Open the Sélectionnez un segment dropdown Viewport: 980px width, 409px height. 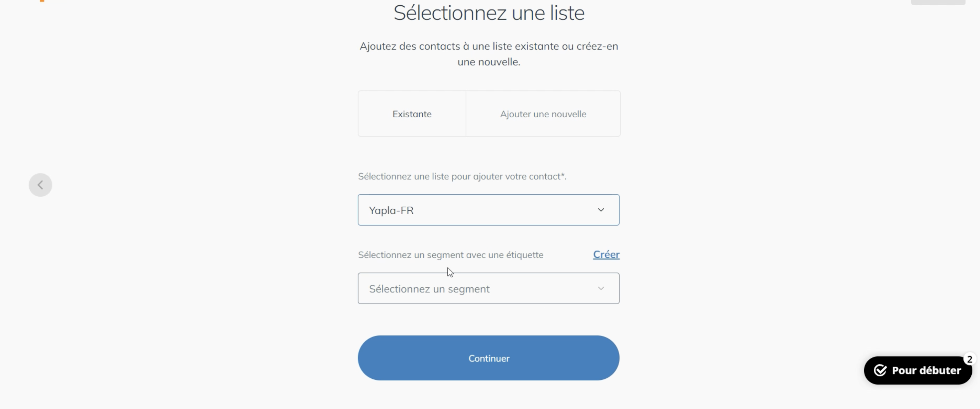tap(489, 288)
